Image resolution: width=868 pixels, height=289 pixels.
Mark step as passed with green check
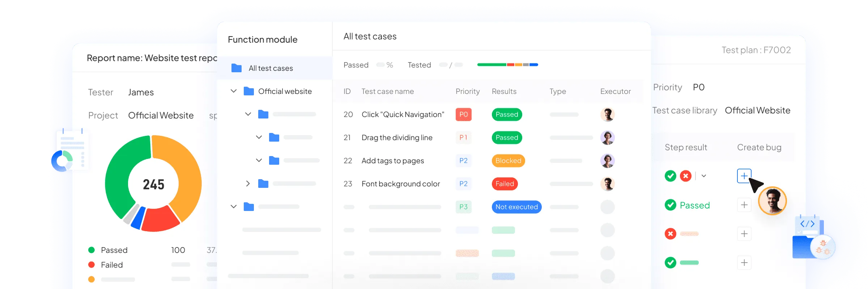pyautogui.click(x=670, y=176)
